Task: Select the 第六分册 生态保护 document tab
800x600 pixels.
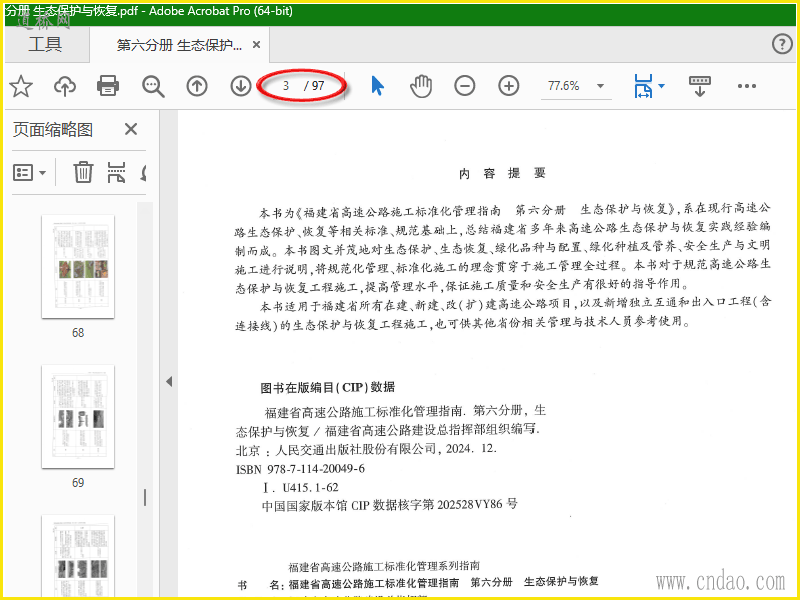Action: [x=179, y=45]
